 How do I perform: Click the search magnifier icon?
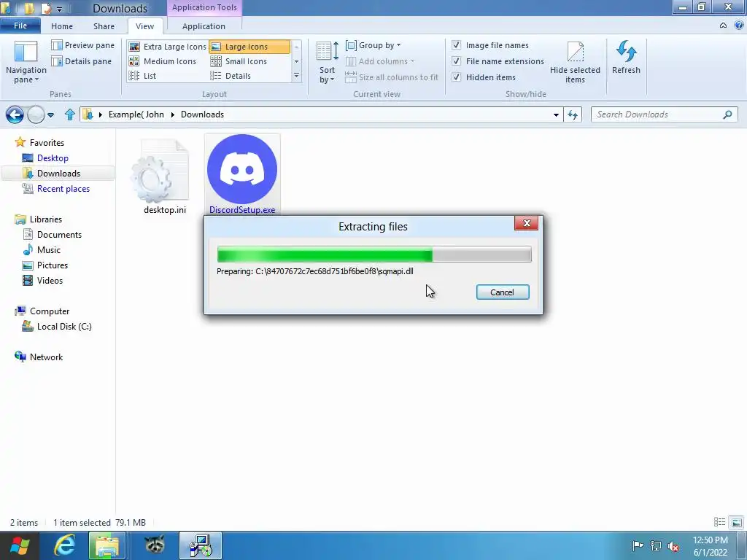click(727, 114)
